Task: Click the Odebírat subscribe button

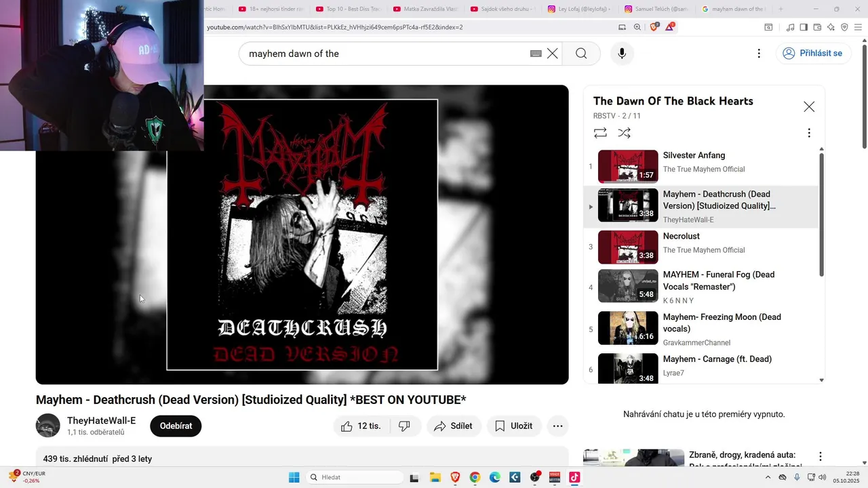Action: pos(176,426)
